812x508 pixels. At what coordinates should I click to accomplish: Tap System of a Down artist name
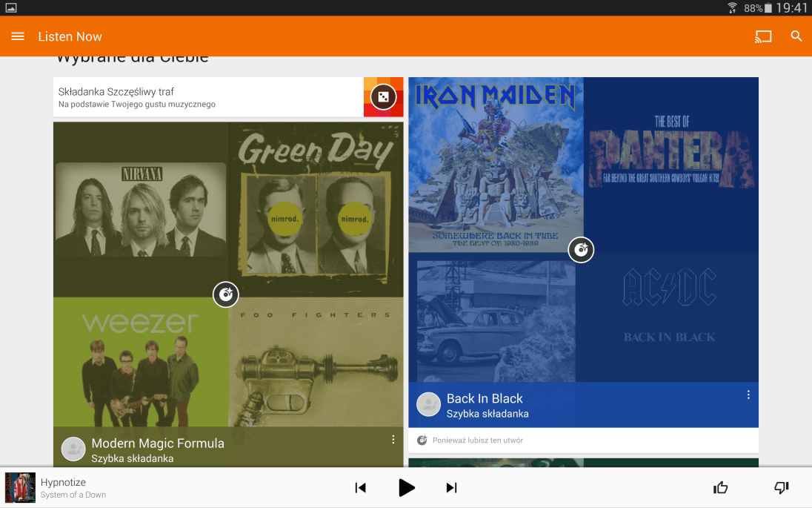(73, 495)
